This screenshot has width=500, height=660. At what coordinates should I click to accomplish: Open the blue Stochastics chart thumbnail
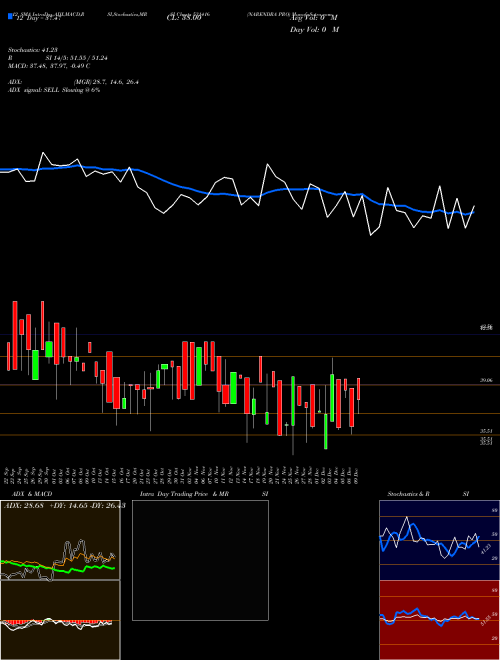pos(439,540)
